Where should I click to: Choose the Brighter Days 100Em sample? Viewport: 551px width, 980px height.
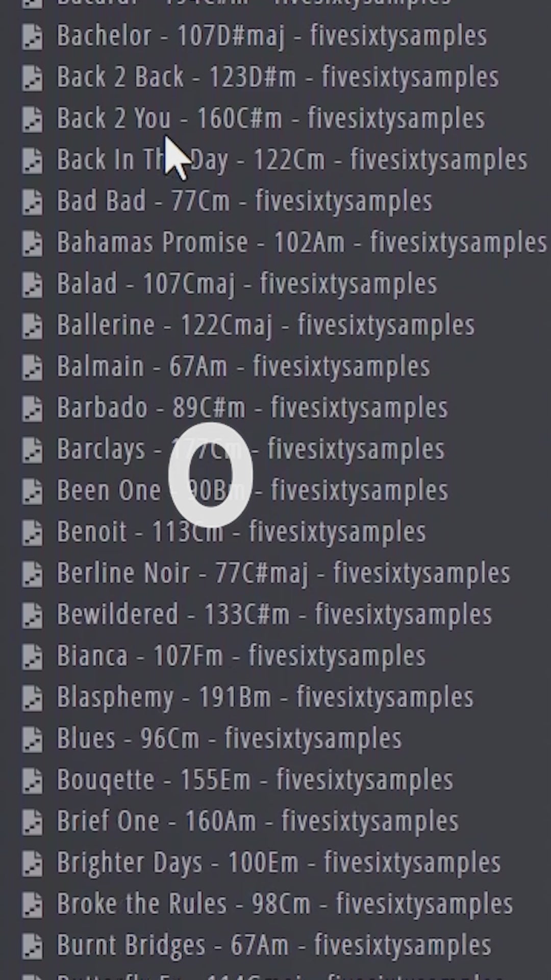[x=279, y=863]
